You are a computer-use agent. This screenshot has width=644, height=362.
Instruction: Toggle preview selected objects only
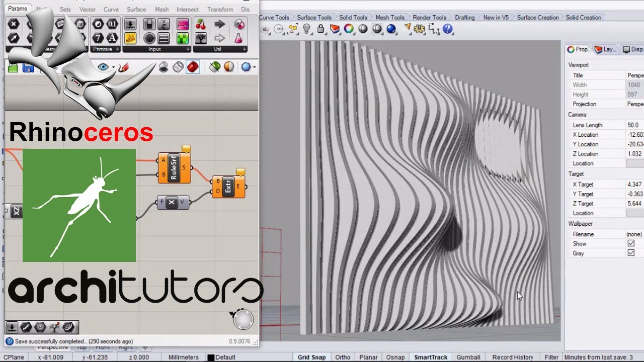point(215,67)
